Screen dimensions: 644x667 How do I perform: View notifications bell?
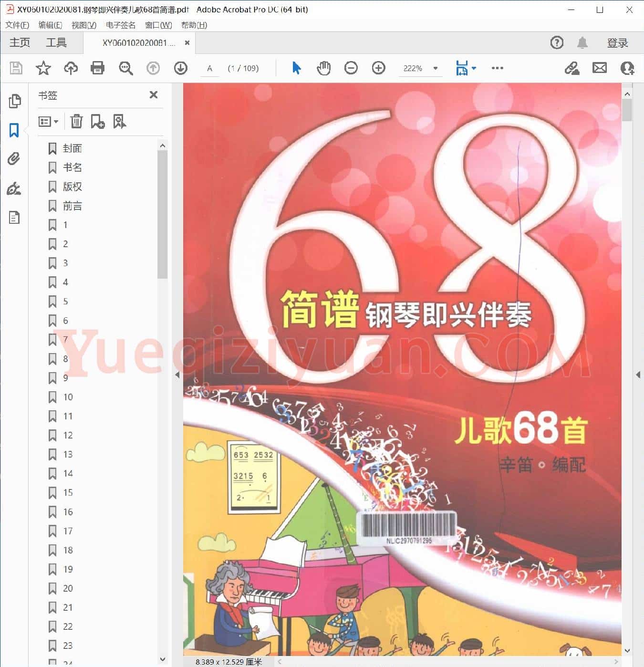click(x=582, y=43)
